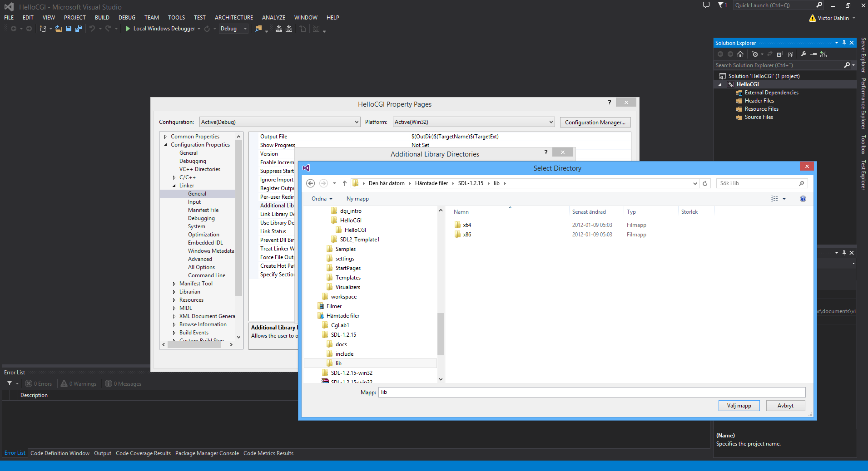Viewport: 868px width, 471px height.
Task: Open the Ordna dropdown menu
Action: coord(322,199)
